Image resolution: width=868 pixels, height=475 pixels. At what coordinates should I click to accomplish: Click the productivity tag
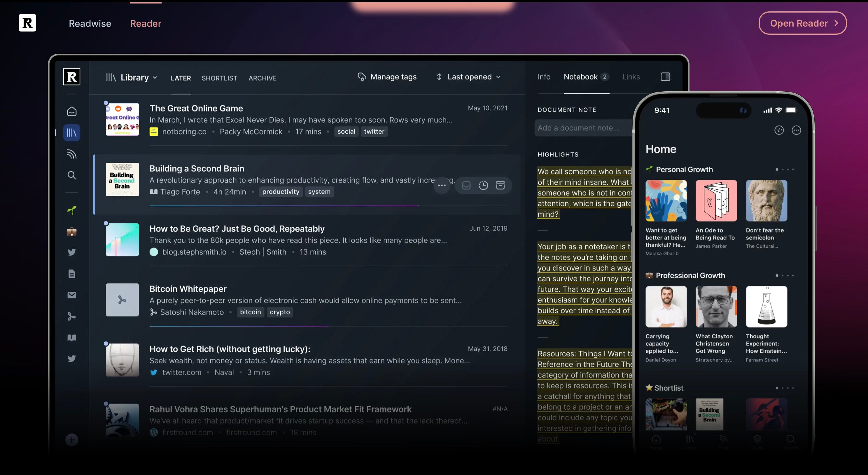pos(281,192)
